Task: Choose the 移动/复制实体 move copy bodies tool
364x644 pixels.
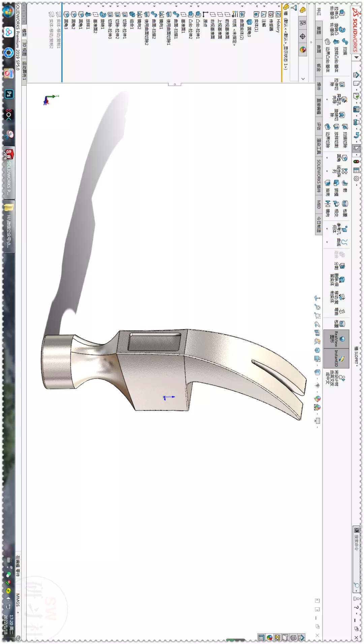Action: [x=337, y=297]
